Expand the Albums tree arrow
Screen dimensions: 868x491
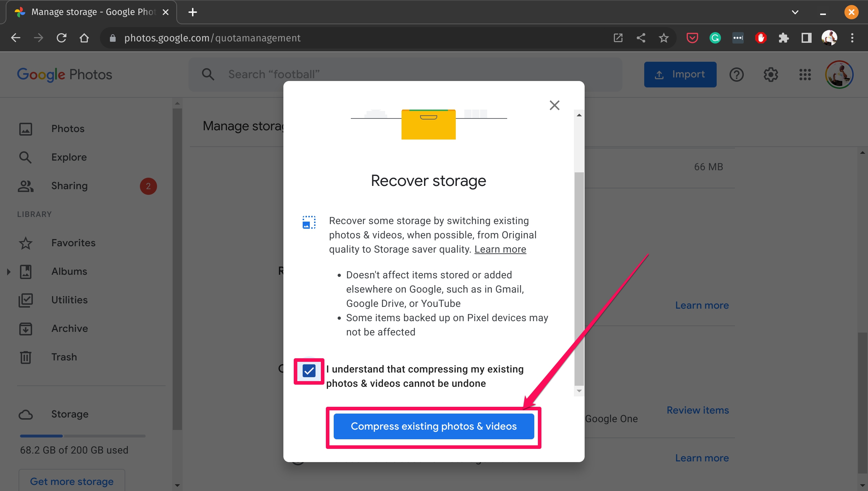(x=9, y=272)
